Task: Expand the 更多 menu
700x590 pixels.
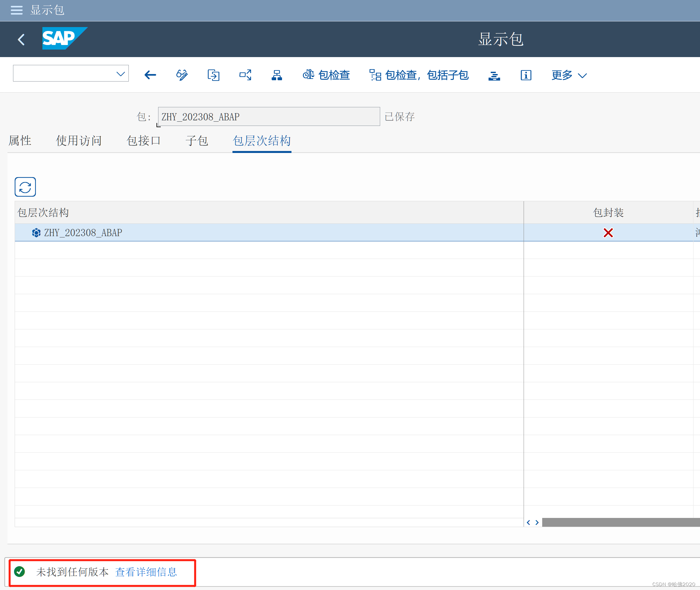Action: 569,75
